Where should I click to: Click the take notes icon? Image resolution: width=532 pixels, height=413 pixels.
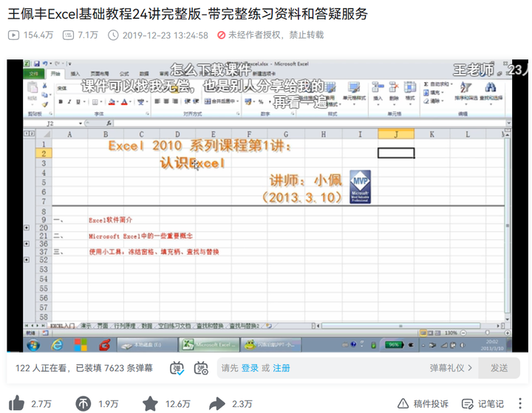click(x=468, y=404)
